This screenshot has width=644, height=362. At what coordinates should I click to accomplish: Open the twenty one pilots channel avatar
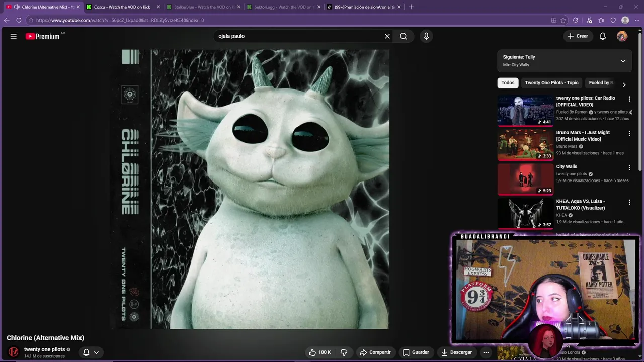point(14,352)
